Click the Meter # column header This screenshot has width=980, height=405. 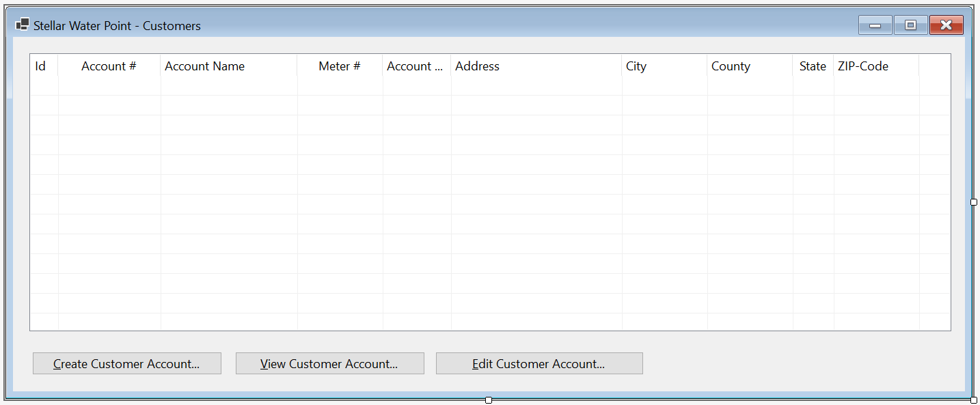340,66
